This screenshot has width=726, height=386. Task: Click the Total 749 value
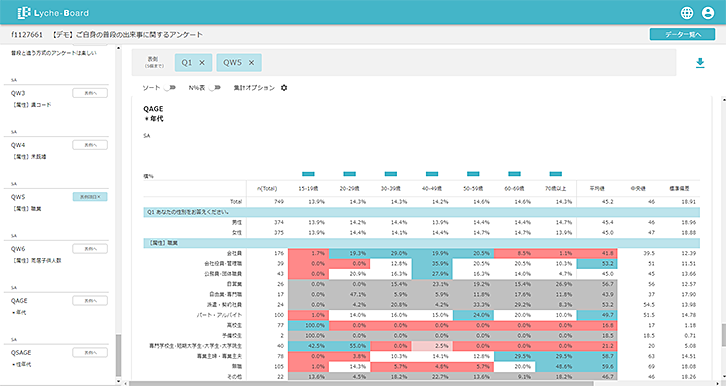coord(279,202)
